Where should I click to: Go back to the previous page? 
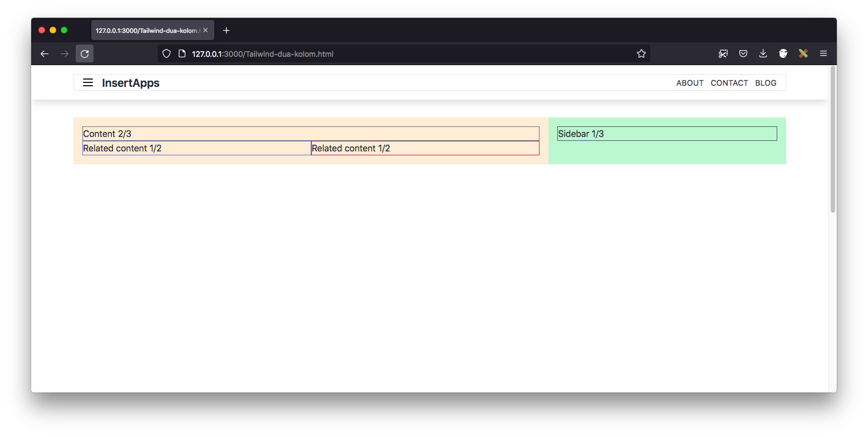click(x=45, y=54)
